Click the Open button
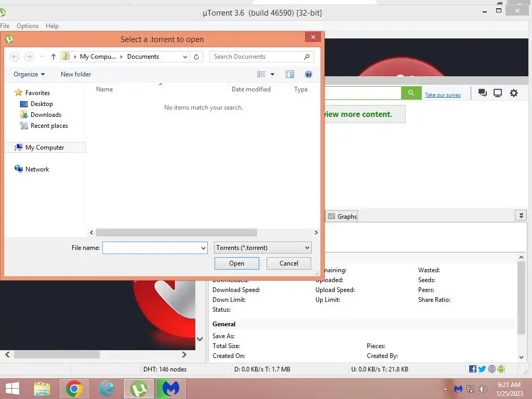 click(x=236, y=263)
